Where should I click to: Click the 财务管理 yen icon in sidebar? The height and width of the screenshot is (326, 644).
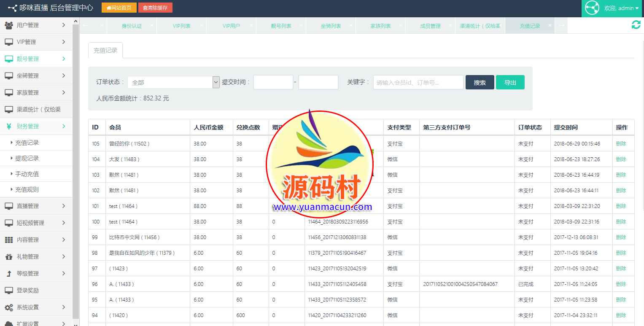(x=8, y=126)
